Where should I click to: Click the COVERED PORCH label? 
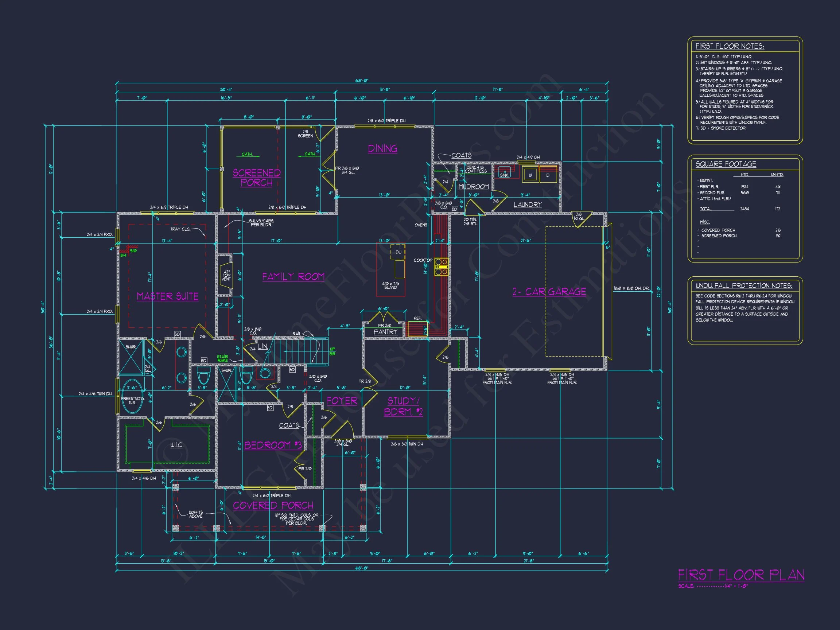273,505
